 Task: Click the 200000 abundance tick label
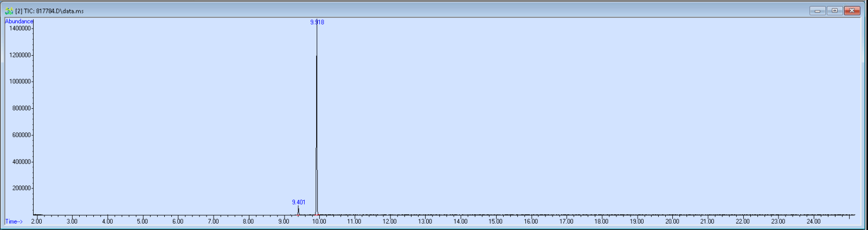[x=21, y=188]
